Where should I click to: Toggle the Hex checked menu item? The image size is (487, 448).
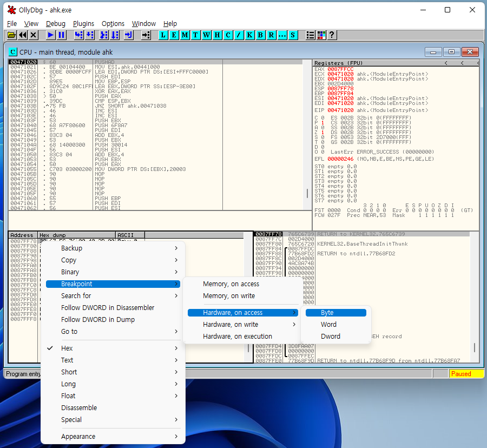point(113,348)
